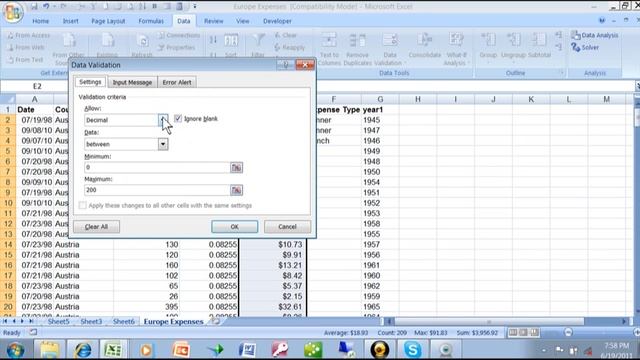This screenshot has width=640, height=360.
Task: Click the Cancel button
Action: pyautogui.click(x=287, y=227)
